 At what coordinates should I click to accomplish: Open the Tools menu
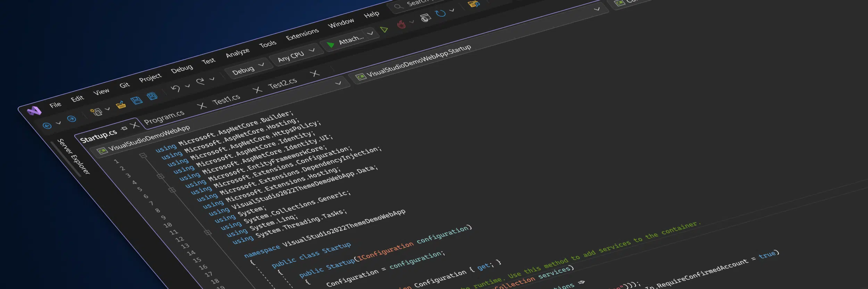(x=268, y=44)
